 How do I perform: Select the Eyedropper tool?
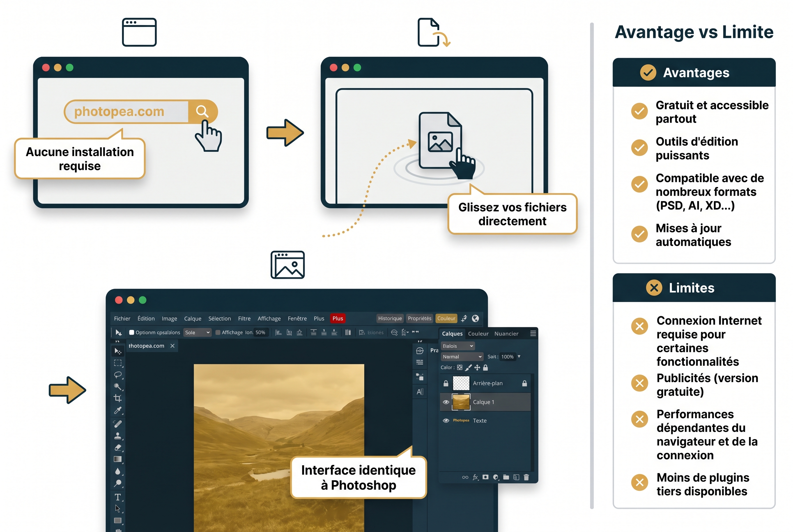[x=118, y=411]
